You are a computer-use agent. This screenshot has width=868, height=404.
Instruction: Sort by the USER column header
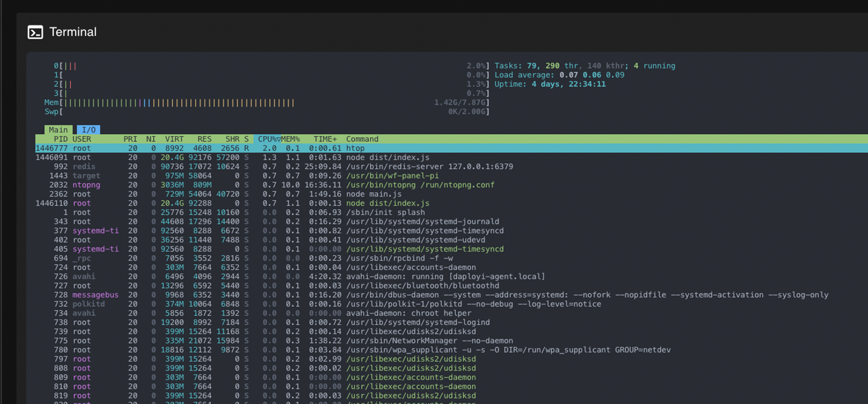(82, 139)
